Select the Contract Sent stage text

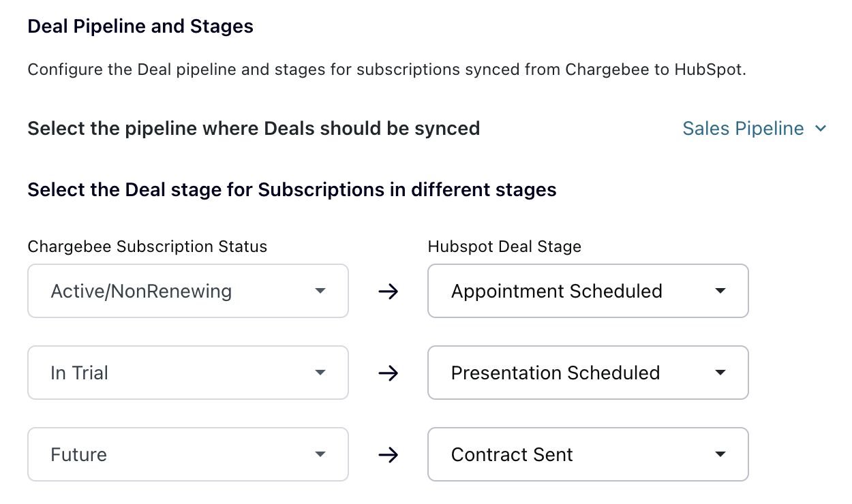click(512, 455)
